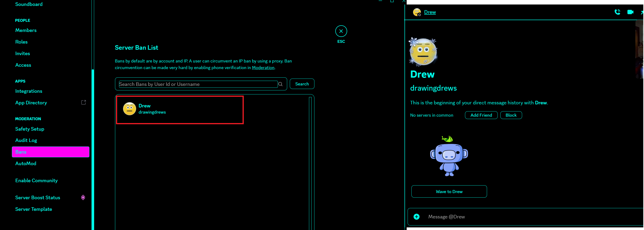
Task: Open AutoMod settings
Action: pos(26,164)
